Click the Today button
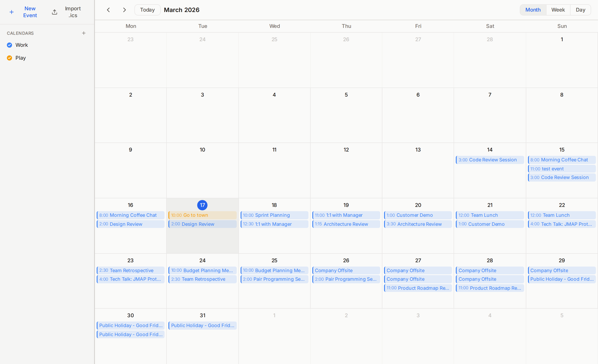 pos(147,10)
